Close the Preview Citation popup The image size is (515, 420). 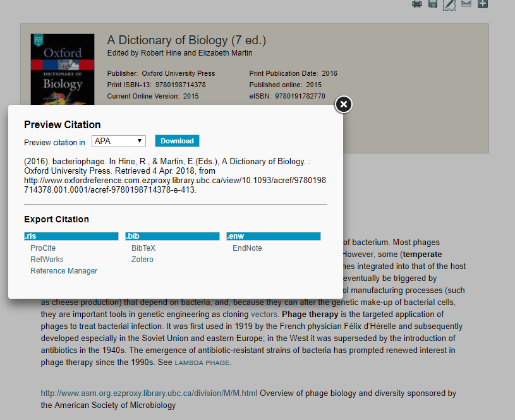(x=344, y=104)
